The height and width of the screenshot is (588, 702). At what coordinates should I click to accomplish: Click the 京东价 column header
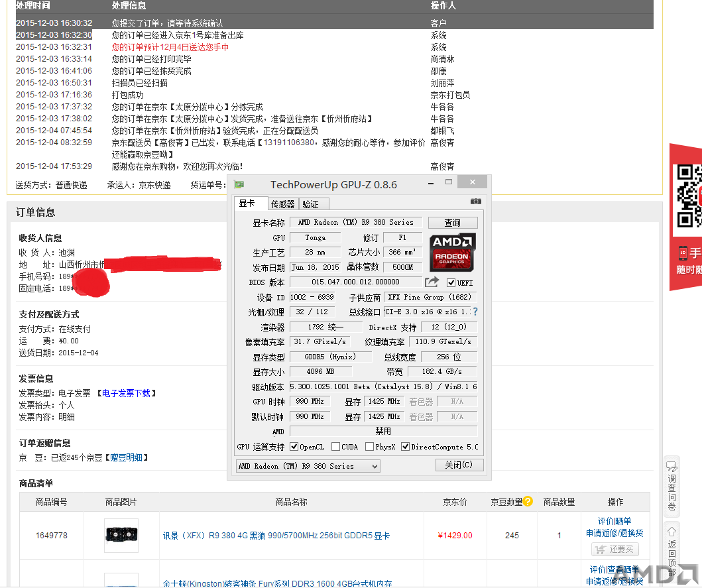pos(455,502)
